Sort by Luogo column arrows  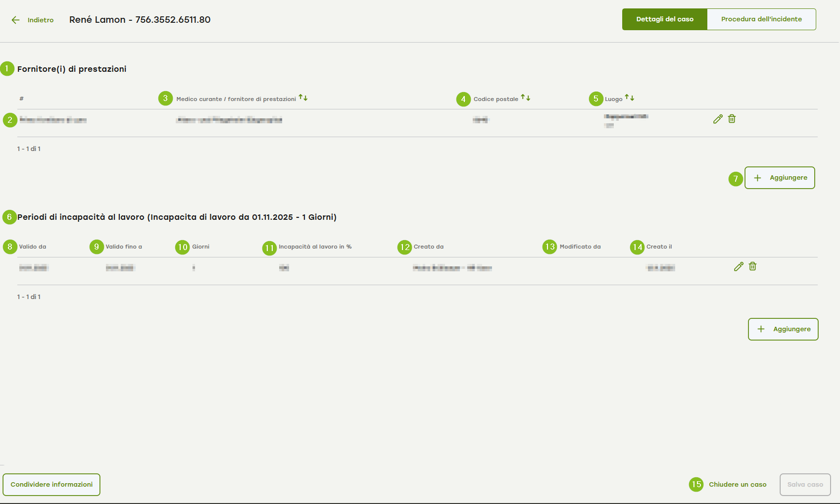[630, 98]
